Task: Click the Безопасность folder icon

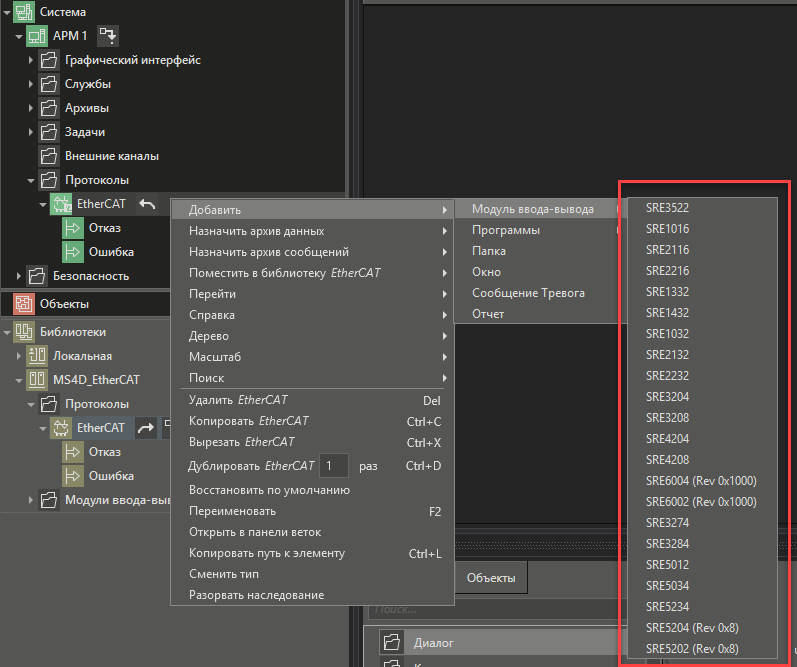Action: click(37, 276)
